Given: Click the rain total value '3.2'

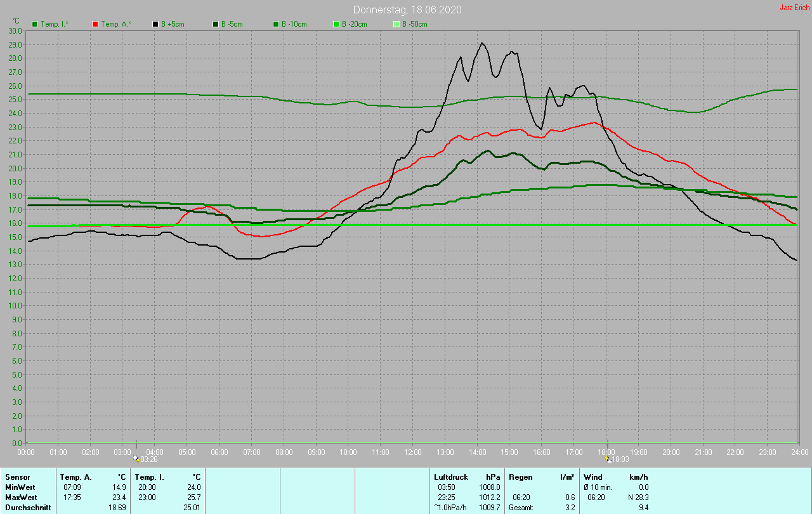Looking at the screenshot, I should click(570, 508).
